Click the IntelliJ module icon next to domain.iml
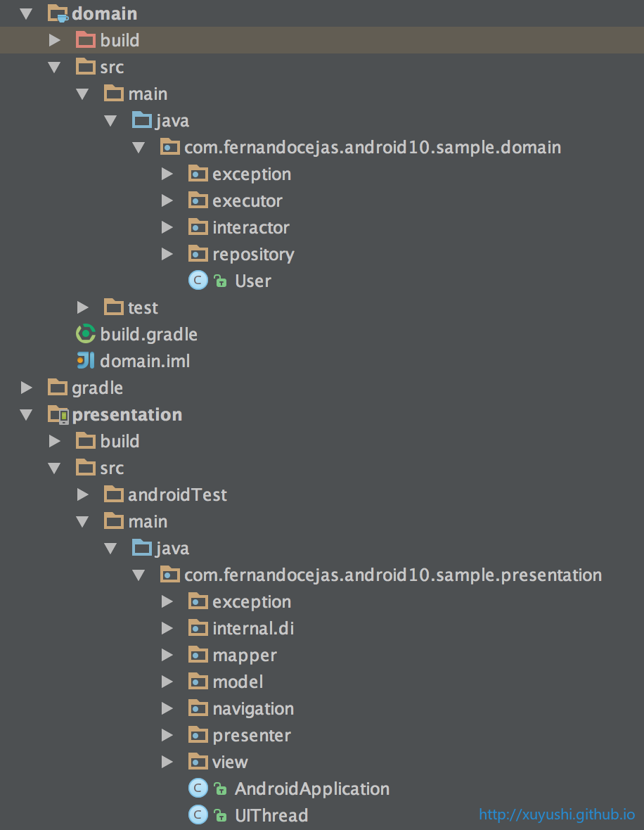This screenshot has height=830, width=644. pos(85,361)
